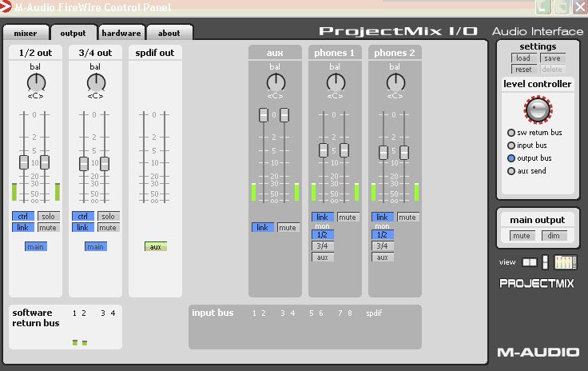This screenshot has height=371, width=588.
Task: Click the 'spdif out' channel header
Action: click(155, 53)
